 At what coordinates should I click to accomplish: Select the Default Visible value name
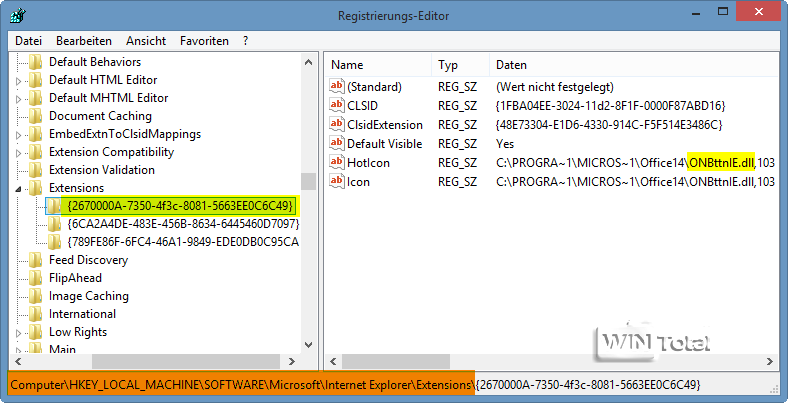point(384,144)
